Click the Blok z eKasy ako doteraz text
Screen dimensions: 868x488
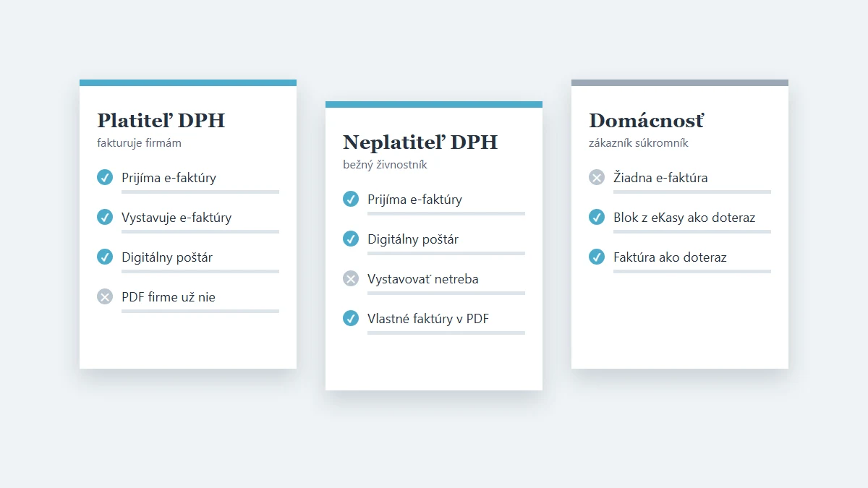click(x=684, y=218)
